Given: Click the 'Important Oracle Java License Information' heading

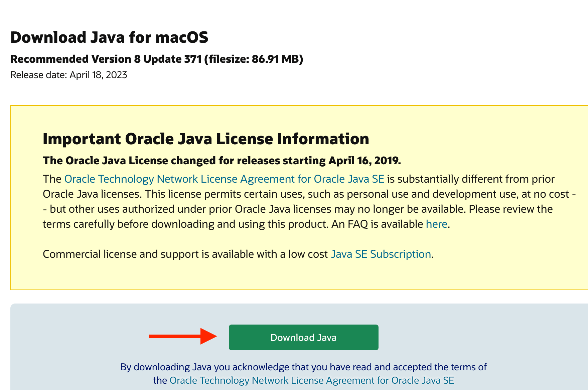Looking at the screenshot, I should click(206, 139).
